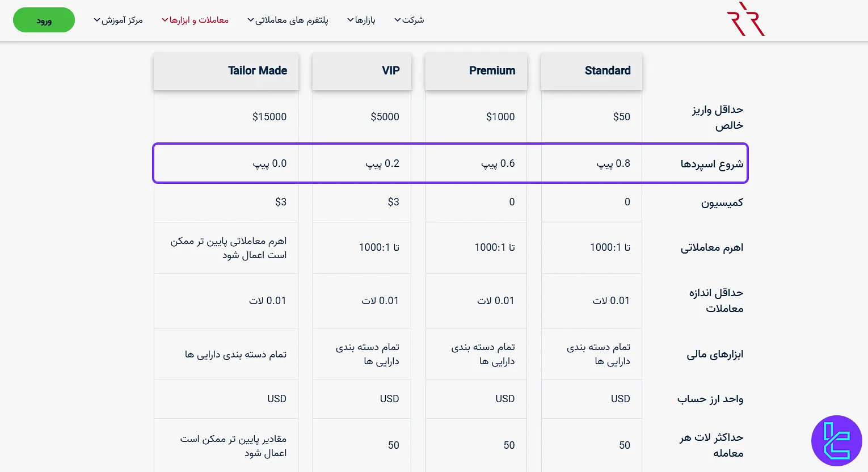Click the chevron beside مرکز آموزش
This screenshot has height=472, width=868.
(96, 19)
